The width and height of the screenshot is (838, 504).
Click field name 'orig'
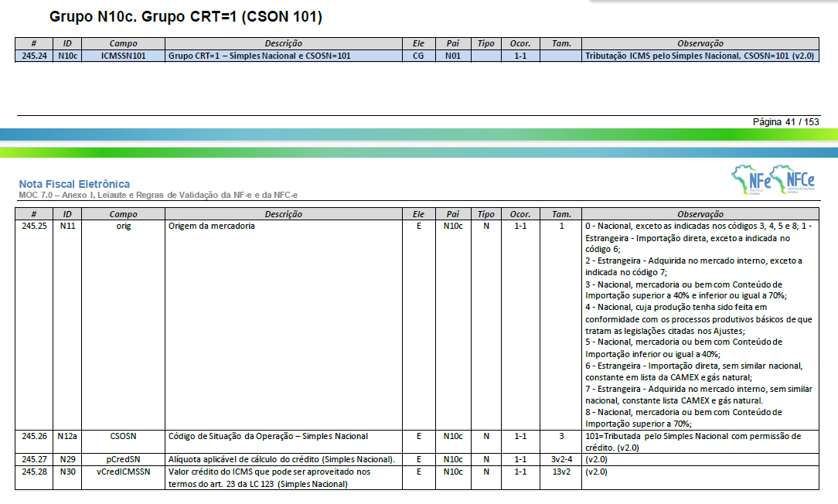(124, 226)
